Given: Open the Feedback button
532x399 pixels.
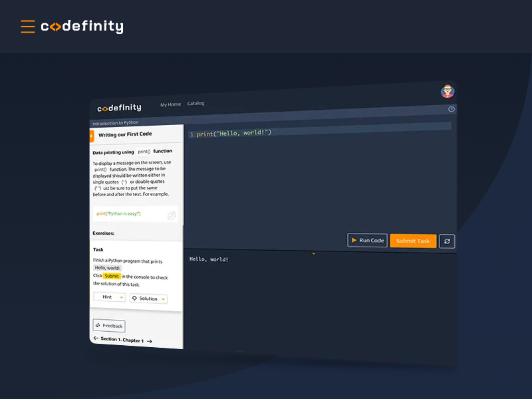Looking at the screenshot, I should click(x=109, y=326).
